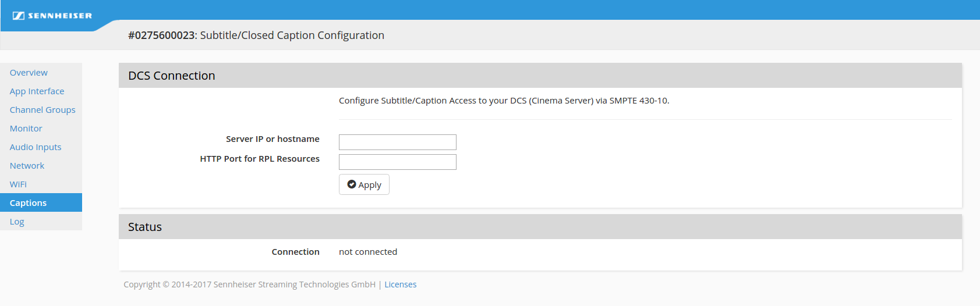Open Channel Groups in sidebar

(43, 110)
